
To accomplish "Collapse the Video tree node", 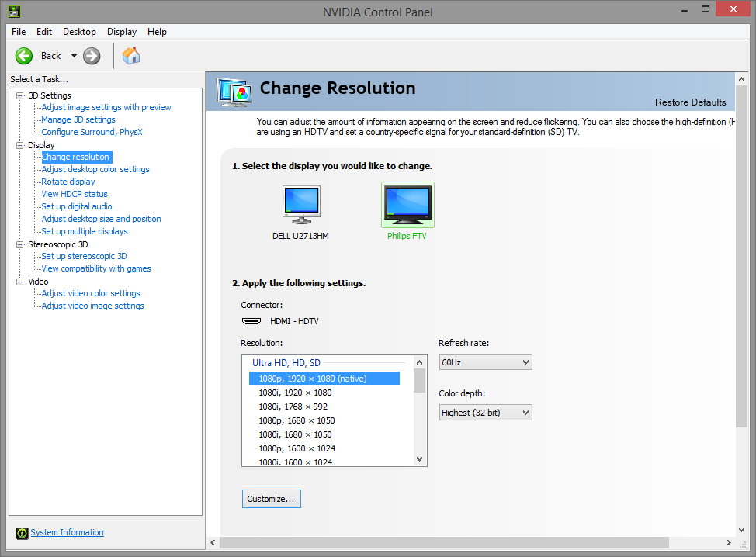I will [19, 282].
